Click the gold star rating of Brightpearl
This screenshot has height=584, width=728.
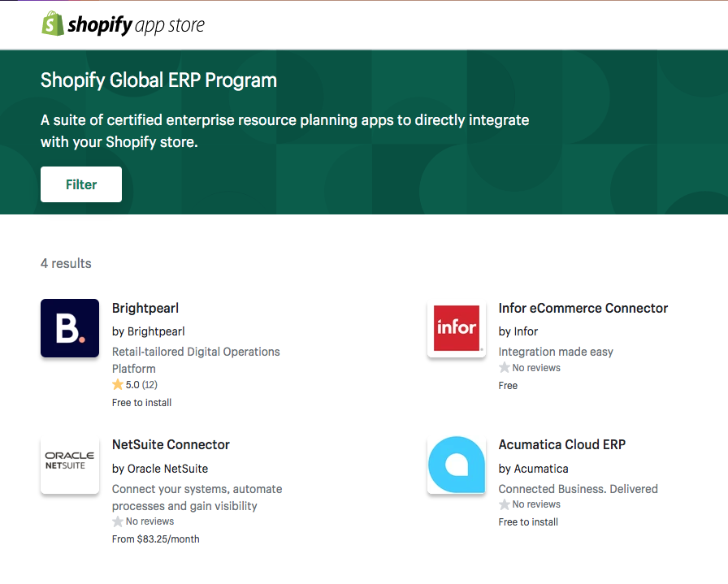click(118, 384)
